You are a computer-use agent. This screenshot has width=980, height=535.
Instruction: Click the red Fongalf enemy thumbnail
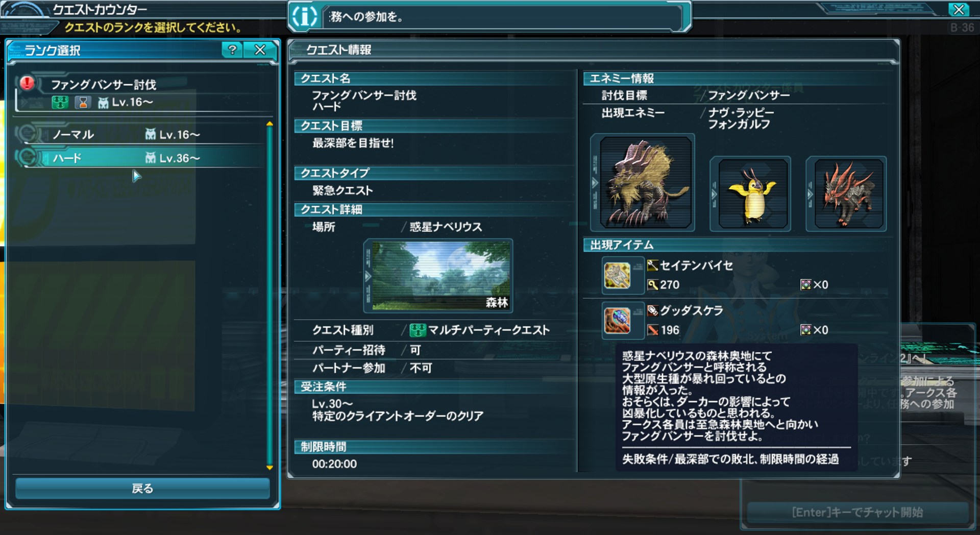849,194
